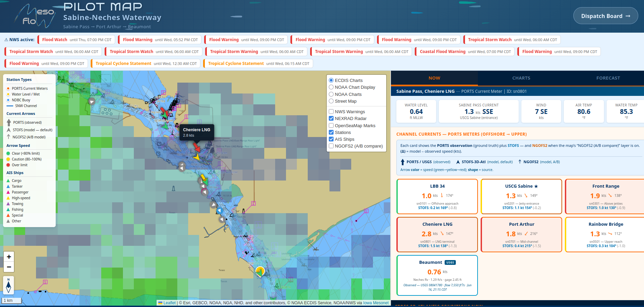Screen dimensions: 644x307
Task: Switch to the FORECAST tab
Action: click(x=608, y=78)
